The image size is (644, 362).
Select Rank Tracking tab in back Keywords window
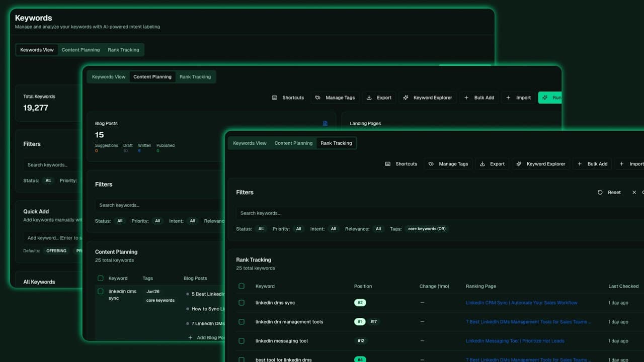point(123,50)
